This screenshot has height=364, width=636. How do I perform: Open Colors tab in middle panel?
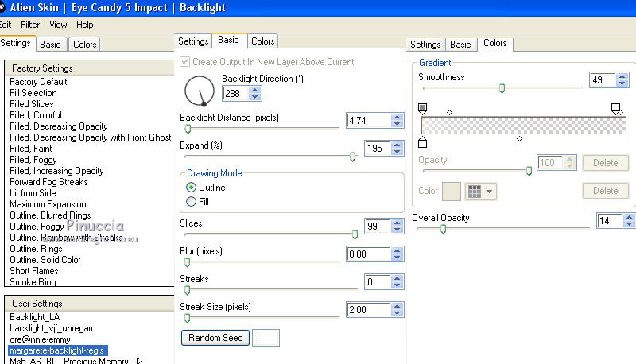[x=263, y=41]
